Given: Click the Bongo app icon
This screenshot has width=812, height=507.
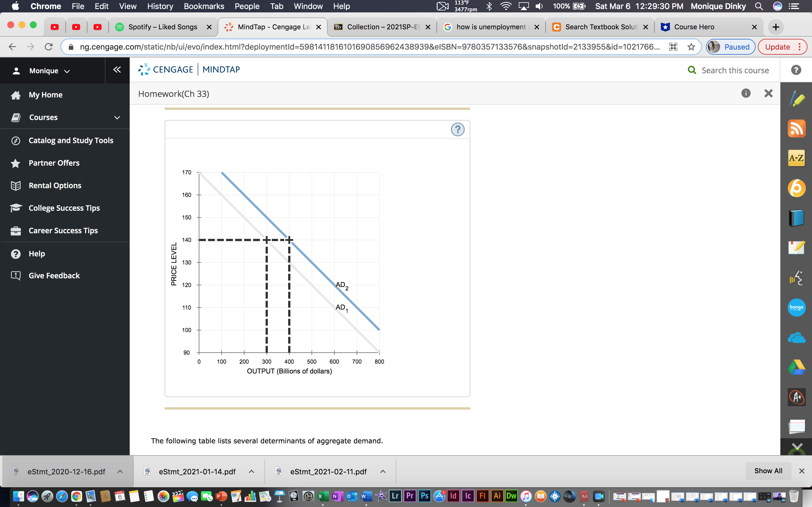Looking at the screenshot, I should pyautogui.click(x=796, y=307).
